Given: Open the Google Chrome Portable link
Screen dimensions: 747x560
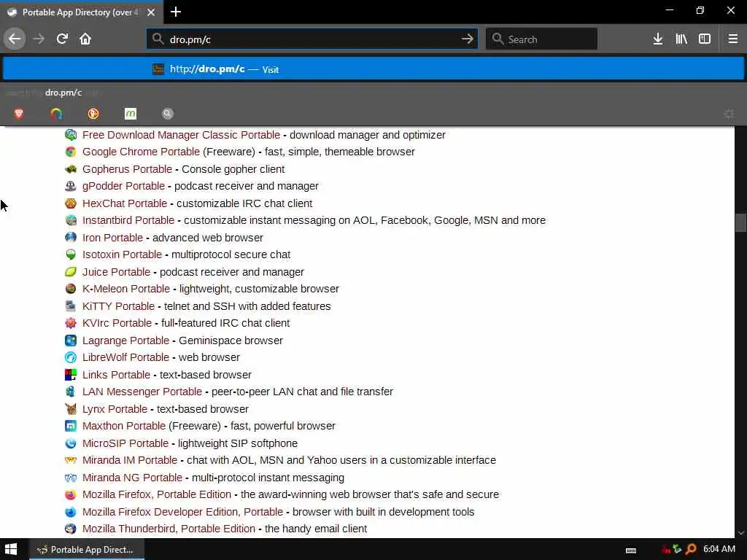Looking at the screenshot, I should tap(141, 152).
